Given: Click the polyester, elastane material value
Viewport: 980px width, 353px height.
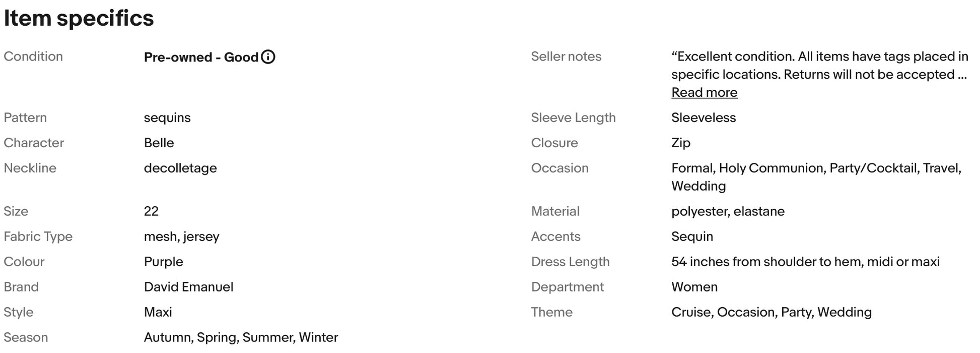Looking at the screenshot, I should click(x=728, y=211).
